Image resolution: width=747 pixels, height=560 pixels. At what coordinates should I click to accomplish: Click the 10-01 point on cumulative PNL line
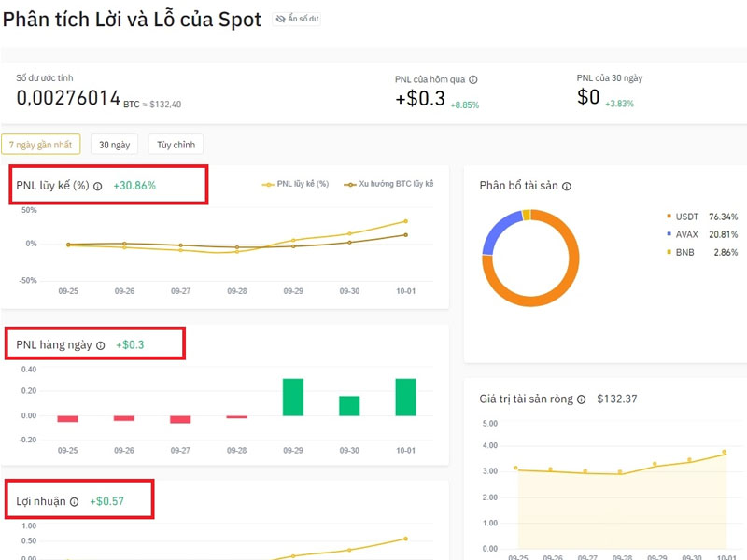coord(406,221)
